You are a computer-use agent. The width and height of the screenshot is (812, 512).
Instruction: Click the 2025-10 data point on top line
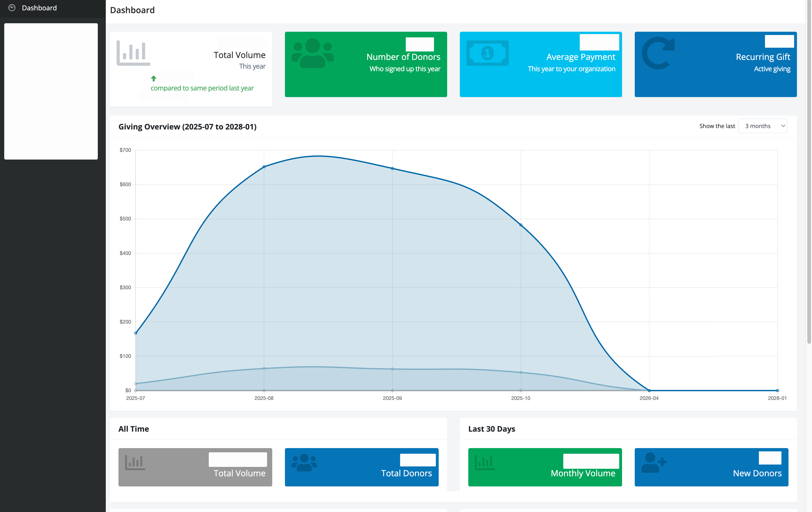click(x=521, y=225)
